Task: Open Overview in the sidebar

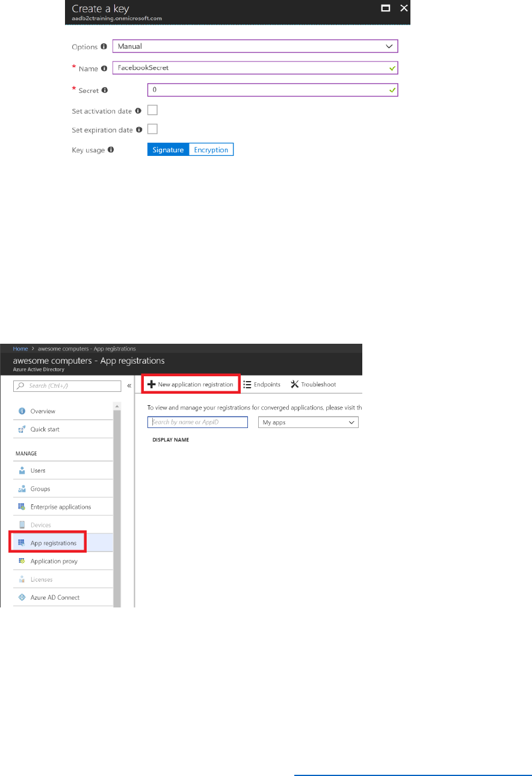Action: tap(63, 411)
